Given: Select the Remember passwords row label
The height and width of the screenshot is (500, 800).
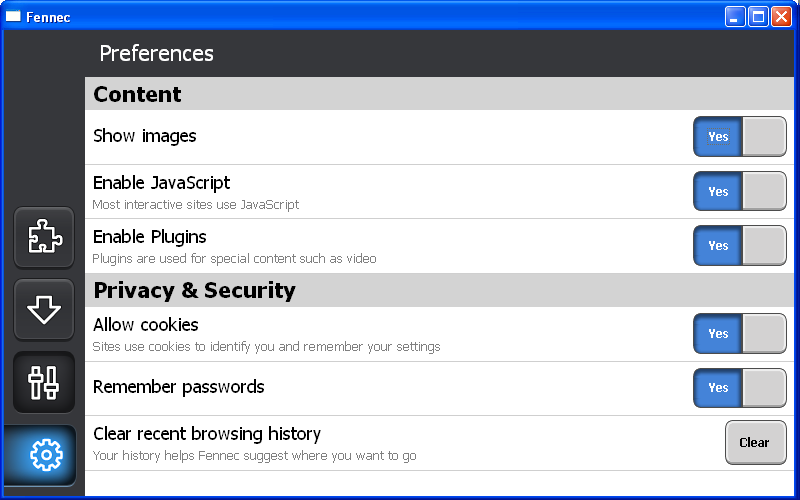Looking at the screenshot, I should pos(179,387).
